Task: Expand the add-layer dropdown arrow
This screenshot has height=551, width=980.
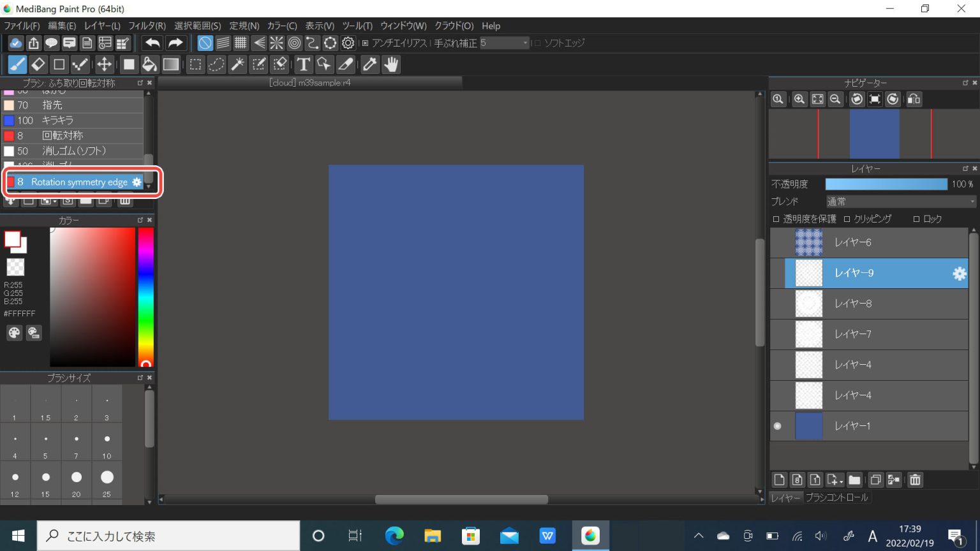Action: click(x=842, y=481)
